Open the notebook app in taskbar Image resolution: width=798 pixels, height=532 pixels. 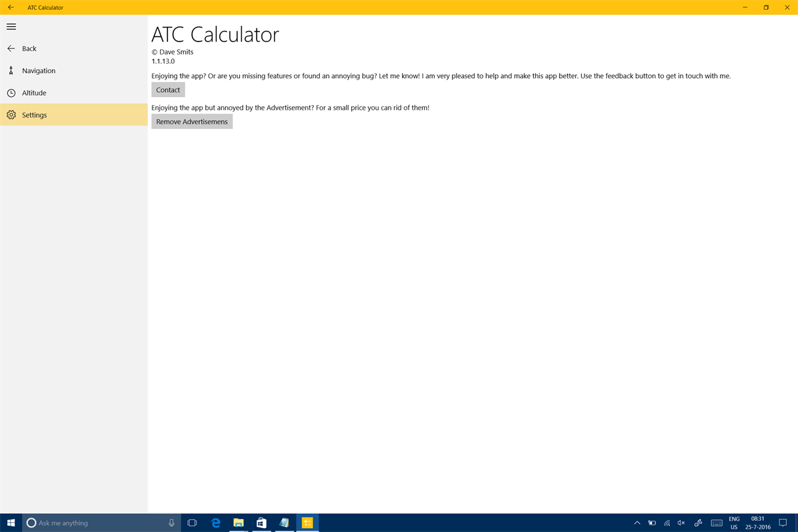tap(284, 523)
